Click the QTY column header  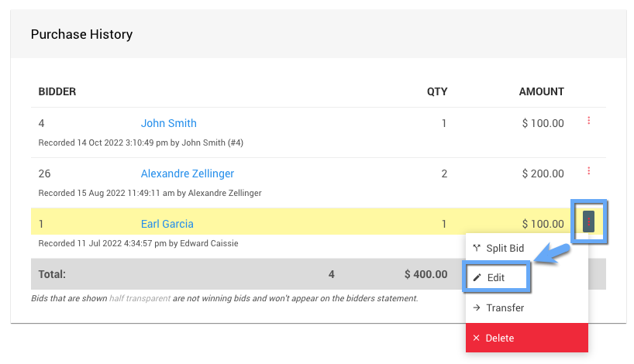[437, 91]
